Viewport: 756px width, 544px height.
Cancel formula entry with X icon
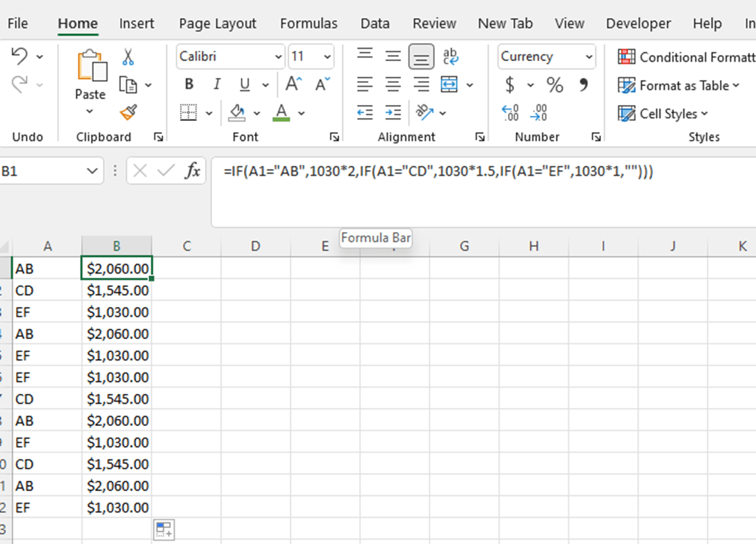click(x=140, y=171)
